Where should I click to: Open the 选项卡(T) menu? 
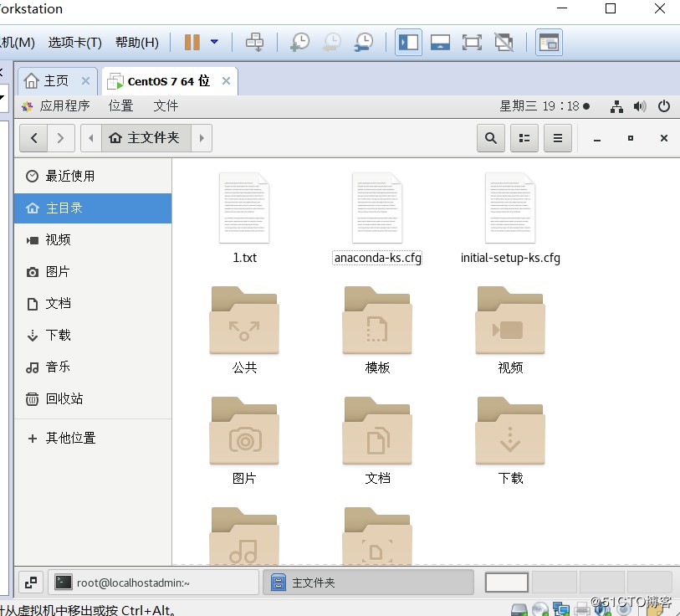[x=75, y=43]
